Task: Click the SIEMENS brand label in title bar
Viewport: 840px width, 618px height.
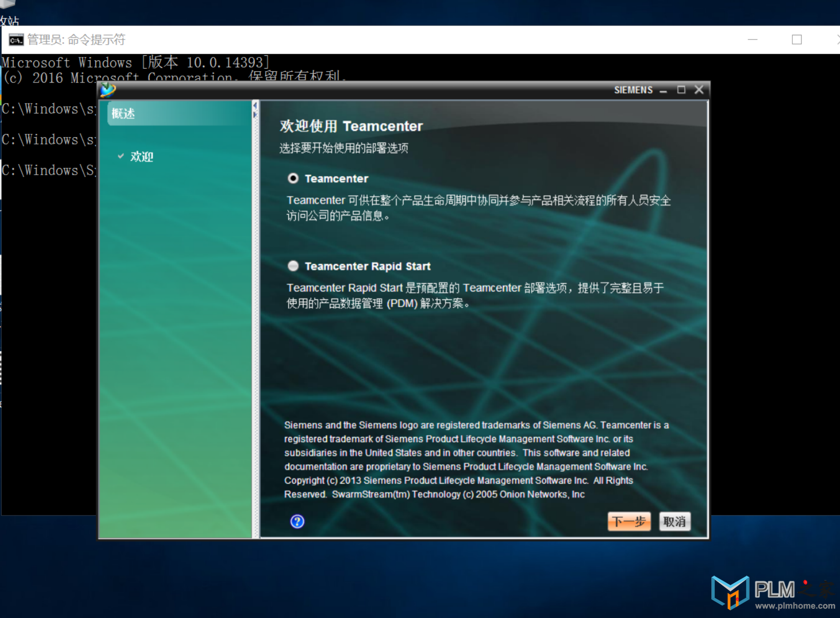Action: (x=633, y=90)
